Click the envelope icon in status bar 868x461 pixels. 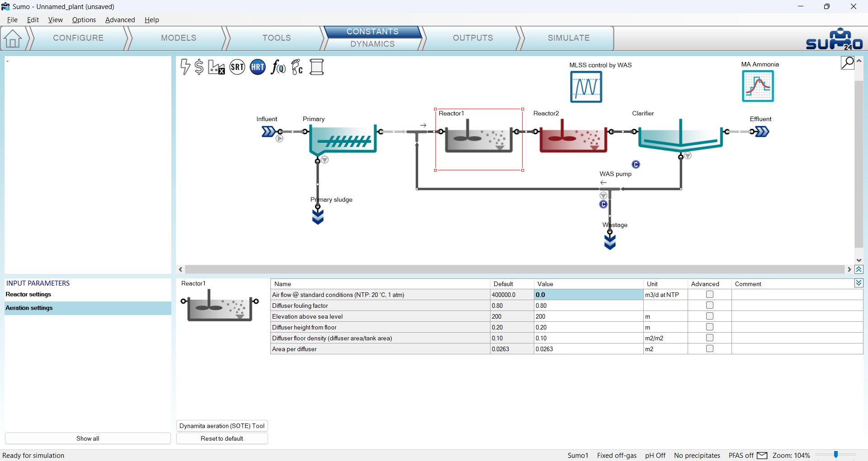point(762,456)
